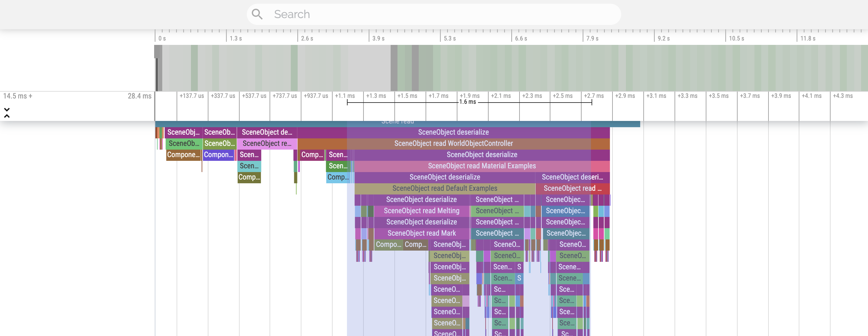The height and width of the screenshot is (336, 868).
Task: Select the SceneObject read Material Examples slice
Action: [x=481, y=166]
